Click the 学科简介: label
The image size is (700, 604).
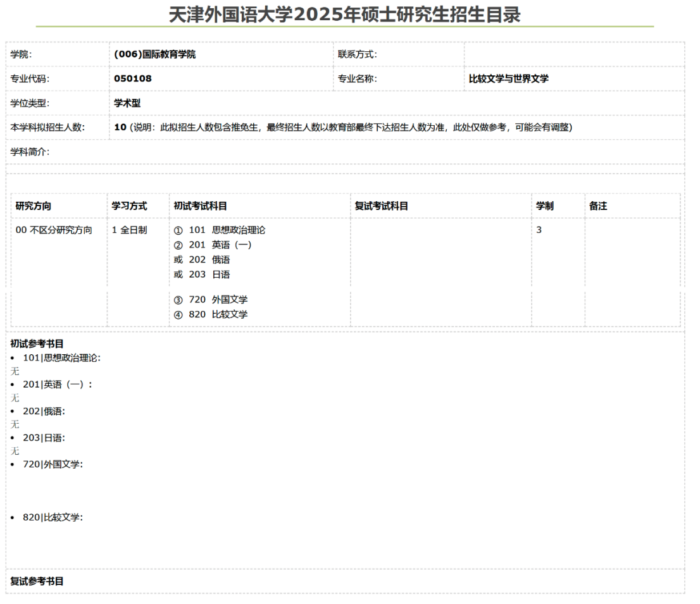pyautogui.click(x=30, y=152)
